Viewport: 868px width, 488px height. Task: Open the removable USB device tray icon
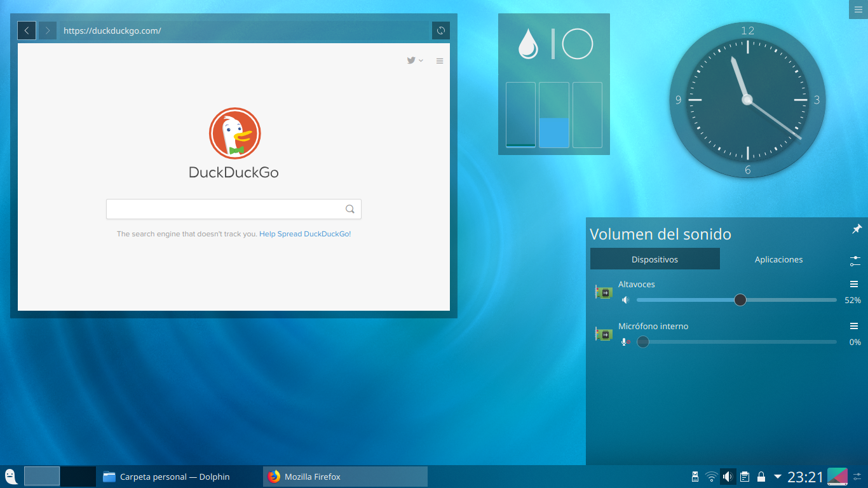click(695, 477)
